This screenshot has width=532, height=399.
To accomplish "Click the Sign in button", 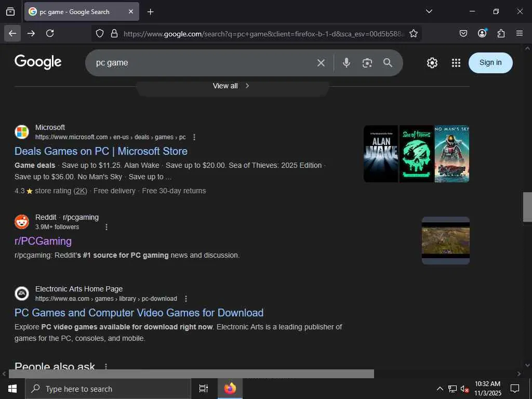I will pyautogui.click(x=490, y=63).
